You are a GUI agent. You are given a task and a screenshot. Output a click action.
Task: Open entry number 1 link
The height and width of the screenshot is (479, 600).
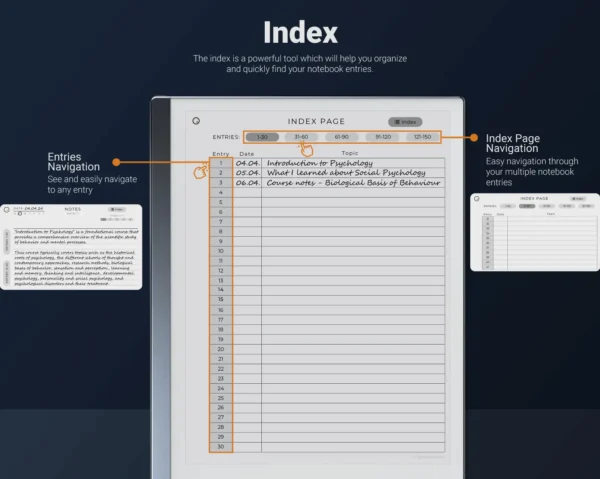[x=221, y=162]
